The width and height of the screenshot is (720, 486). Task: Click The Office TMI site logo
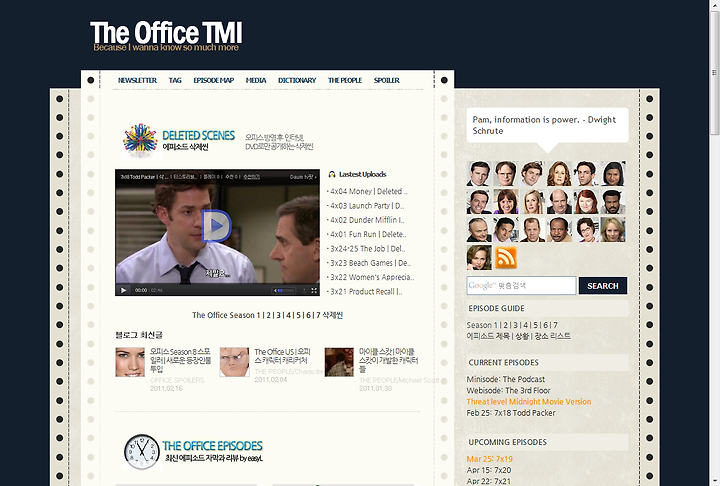click(166, 35)
